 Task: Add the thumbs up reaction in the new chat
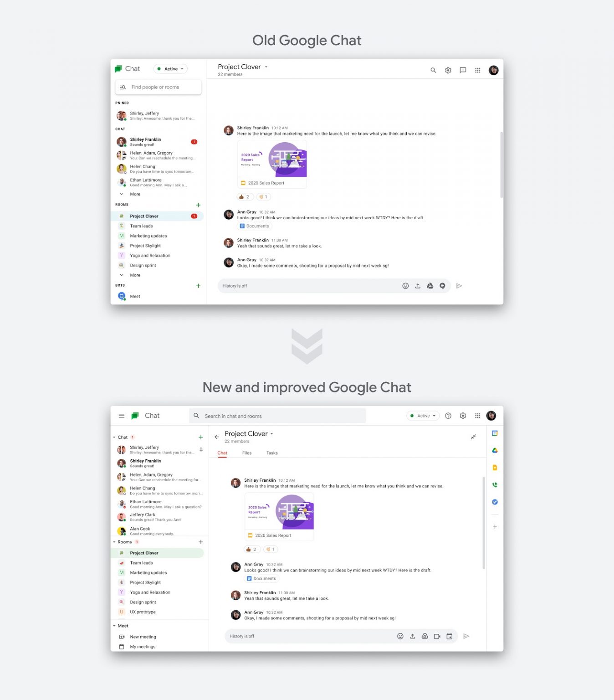[x=252, y=549]
